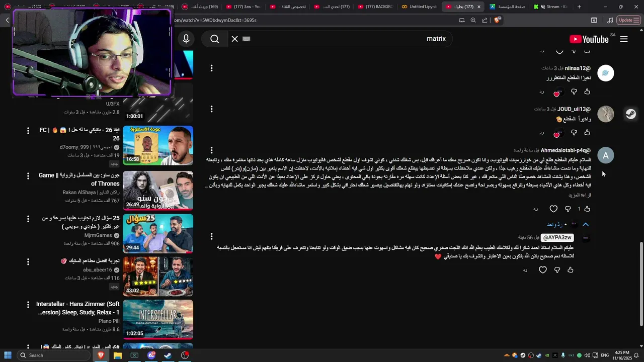Image resolution: width=644 pixels, height=362 pixels.
Task: Play the Jon Snow video thumbnail 26:49
Action: coord(158,191)
